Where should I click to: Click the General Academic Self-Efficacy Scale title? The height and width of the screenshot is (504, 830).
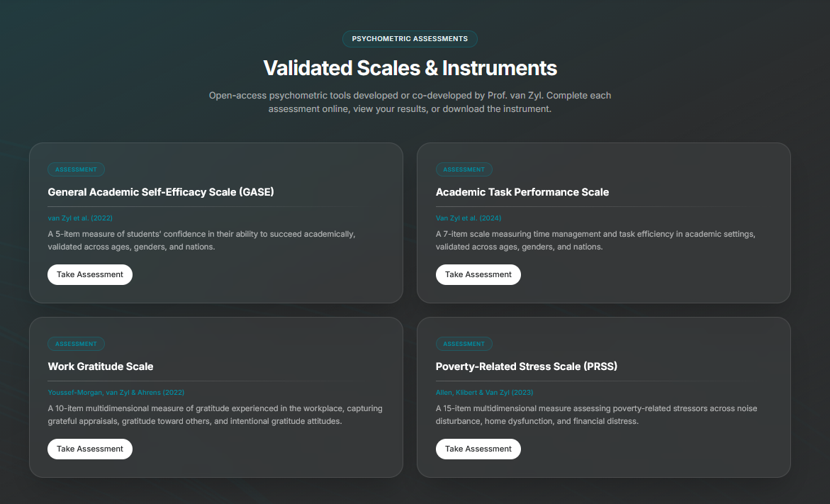click(161, 192)
